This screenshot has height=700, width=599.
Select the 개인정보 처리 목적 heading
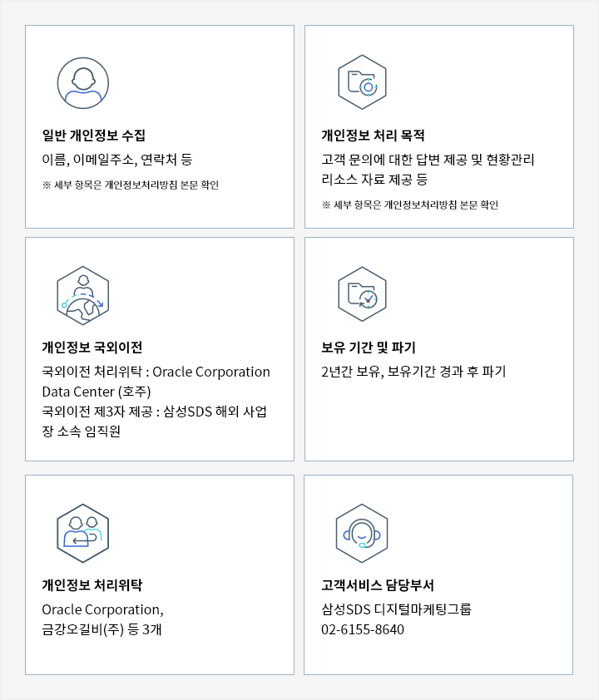[x=373, y=136]
